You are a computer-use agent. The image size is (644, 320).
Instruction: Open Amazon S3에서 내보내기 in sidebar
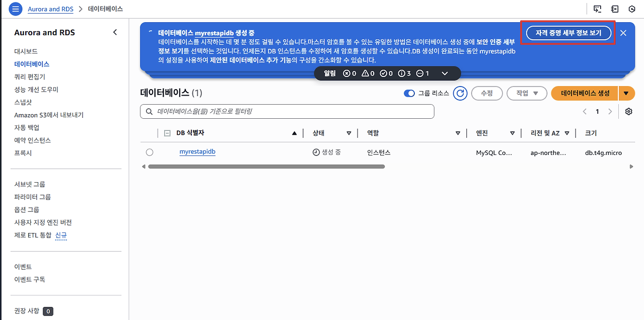point(49,115)
